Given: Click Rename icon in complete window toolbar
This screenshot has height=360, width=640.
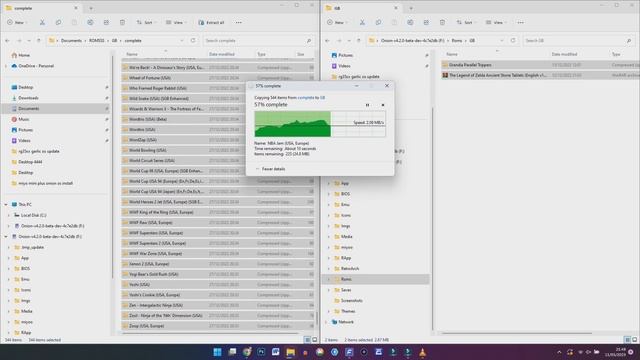Looking at the screenshot, I should coord(90,22).
